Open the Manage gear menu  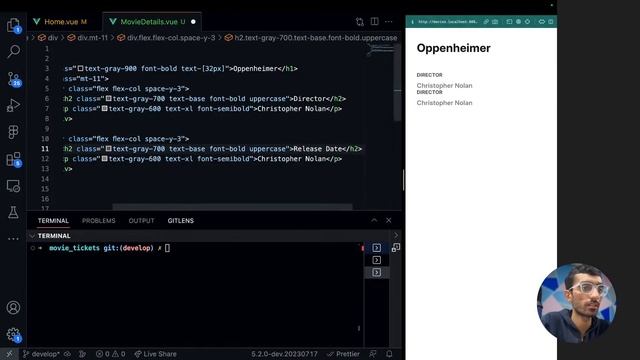13,335
